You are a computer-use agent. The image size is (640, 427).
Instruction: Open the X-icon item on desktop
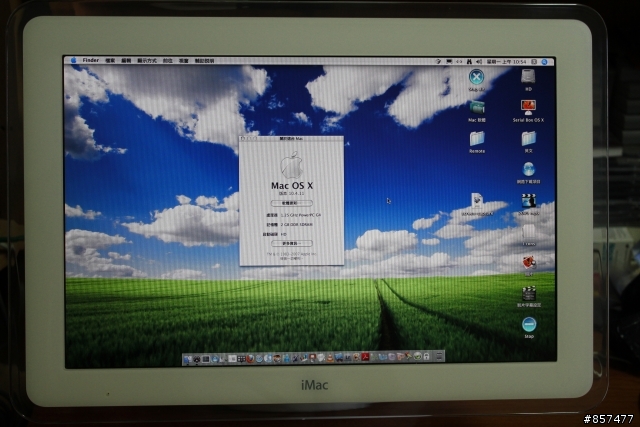(476, 77)
